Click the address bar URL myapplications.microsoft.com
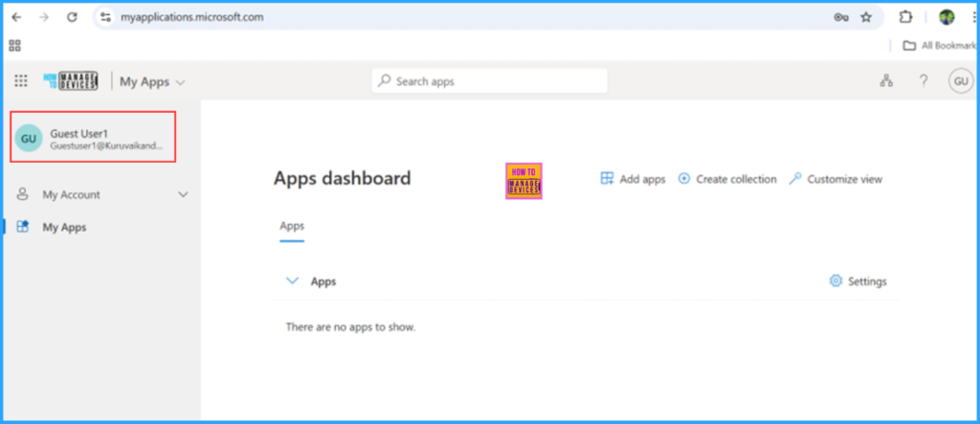 [191, 17]
